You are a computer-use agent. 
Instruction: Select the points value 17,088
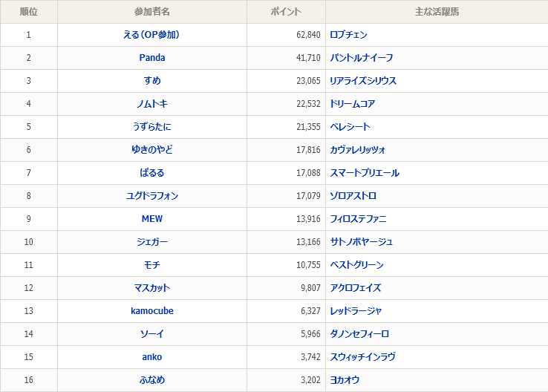pos(308,173)
